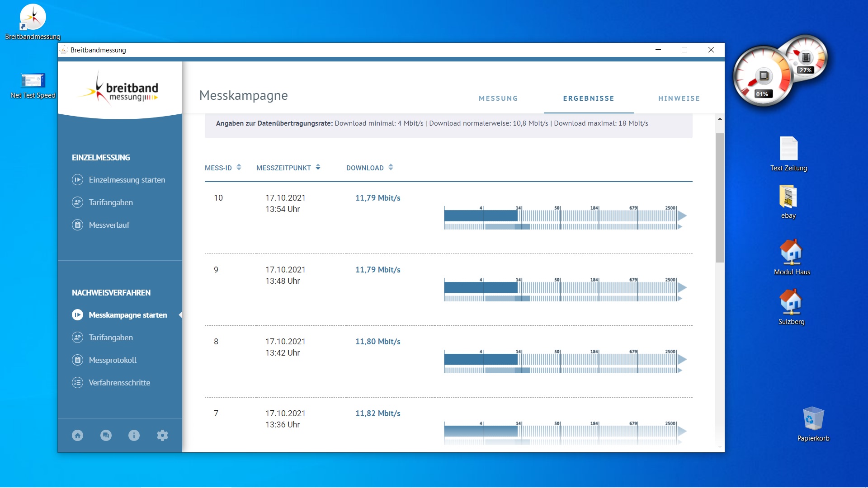Sort by DOWNLOAD column arrows
Screen dimensions: 868x488
tap(391, 168)
